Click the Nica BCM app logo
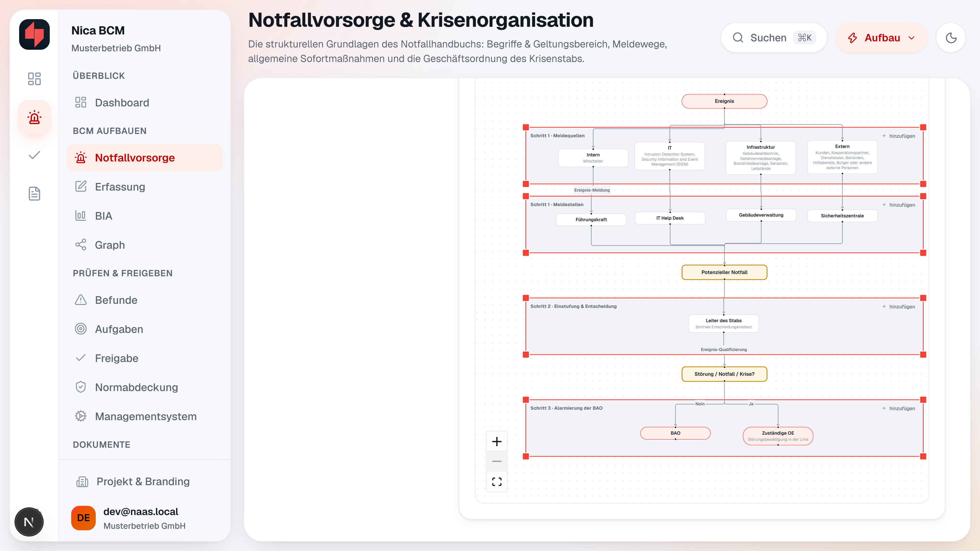This screenshot has width=980, height=551. 34,34
